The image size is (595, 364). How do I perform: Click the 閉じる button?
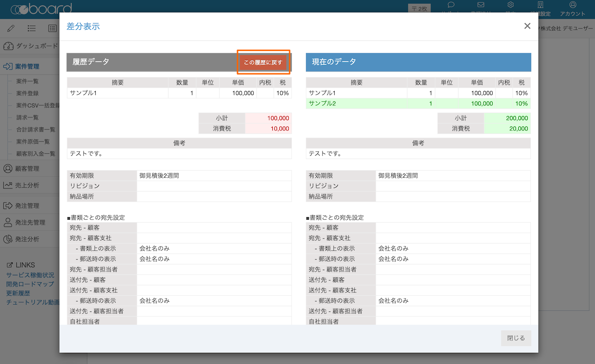tap(516, 338)
